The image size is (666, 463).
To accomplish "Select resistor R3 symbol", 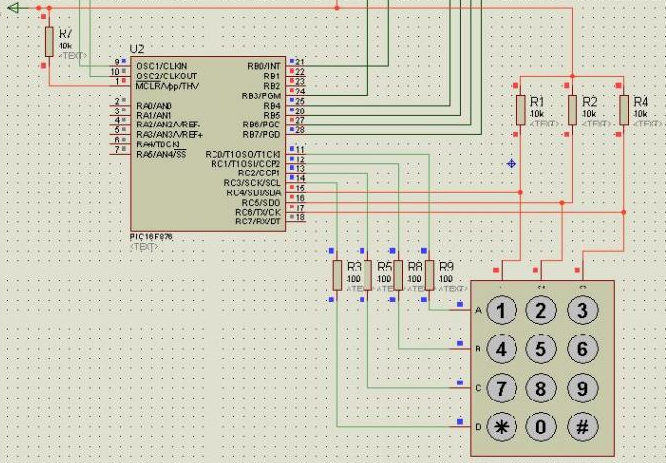I will pyautogui.click(x=338, y=275).
